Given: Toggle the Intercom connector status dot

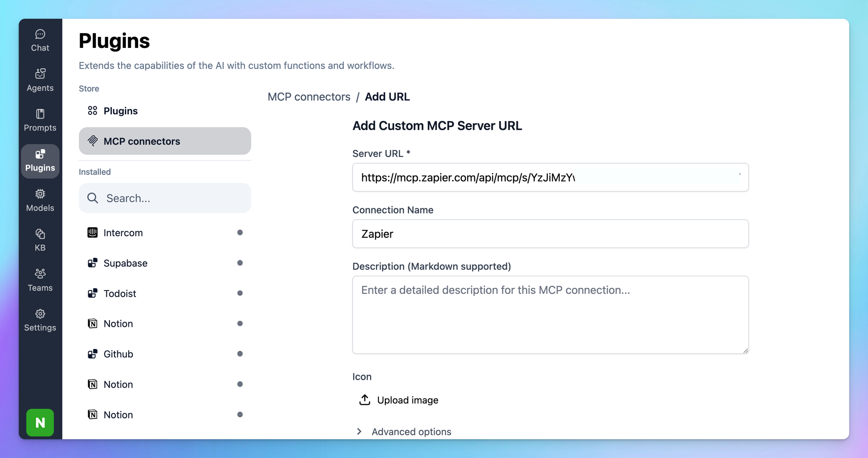Looking at the screenshot, I should pyautogui.click(x=240, y=232).
